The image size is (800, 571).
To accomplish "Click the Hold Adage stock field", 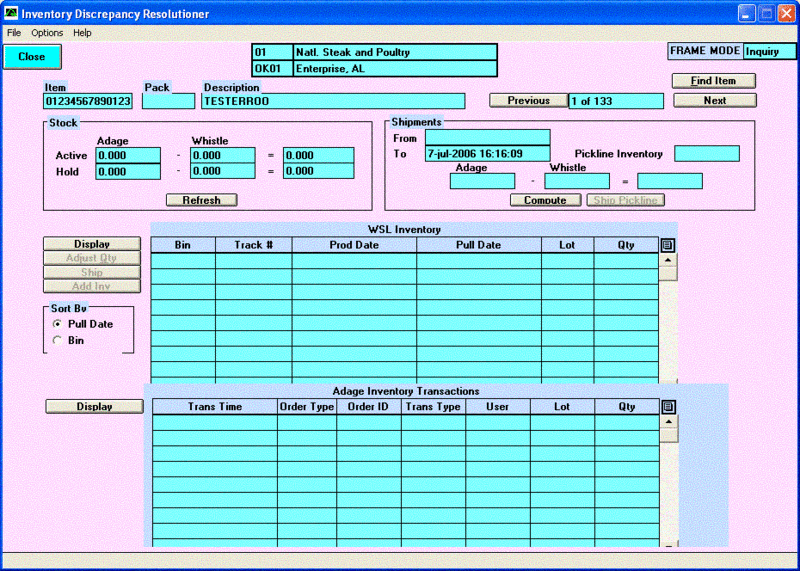I will tap(128, 171).
